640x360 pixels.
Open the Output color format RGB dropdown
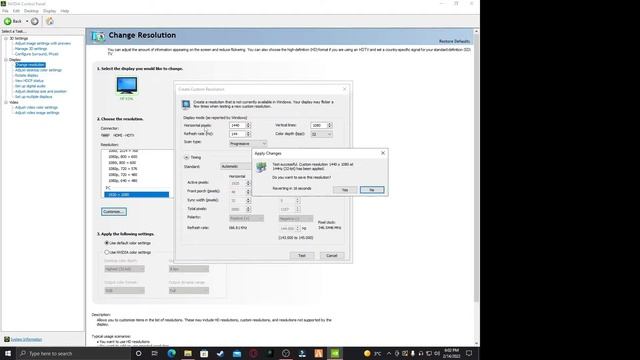tap(124, 291)
